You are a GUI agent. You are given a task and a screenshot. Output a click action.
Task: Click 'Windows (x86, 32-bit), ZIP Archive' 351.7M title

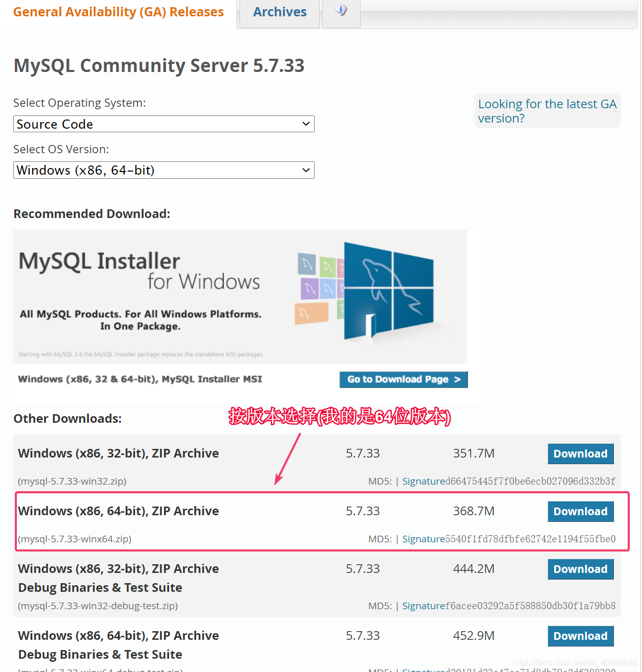(118, 453)
